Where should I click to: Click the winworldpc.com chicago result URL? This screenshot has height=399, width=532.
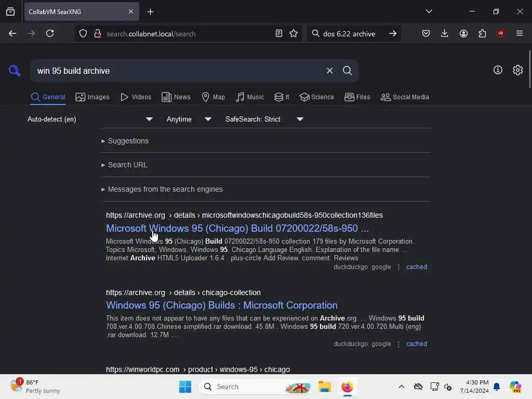coord(198,369)
